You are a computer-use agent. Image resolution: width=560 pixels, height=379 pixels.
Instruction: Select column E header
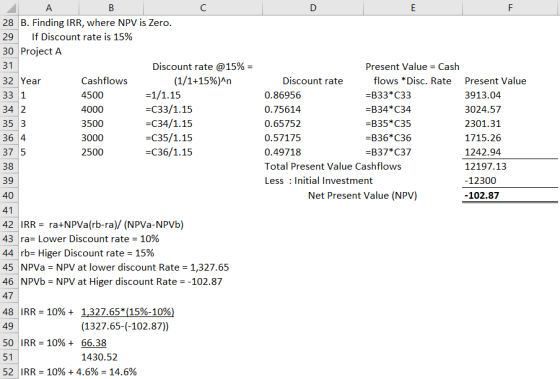coord(413,8)
